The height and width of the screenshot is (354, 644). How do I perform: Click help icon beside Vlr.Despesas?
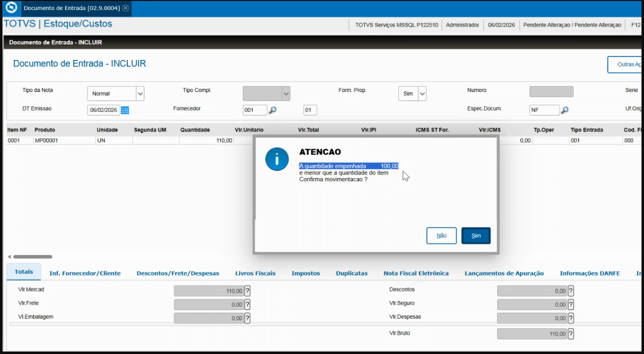pos(571,318)
